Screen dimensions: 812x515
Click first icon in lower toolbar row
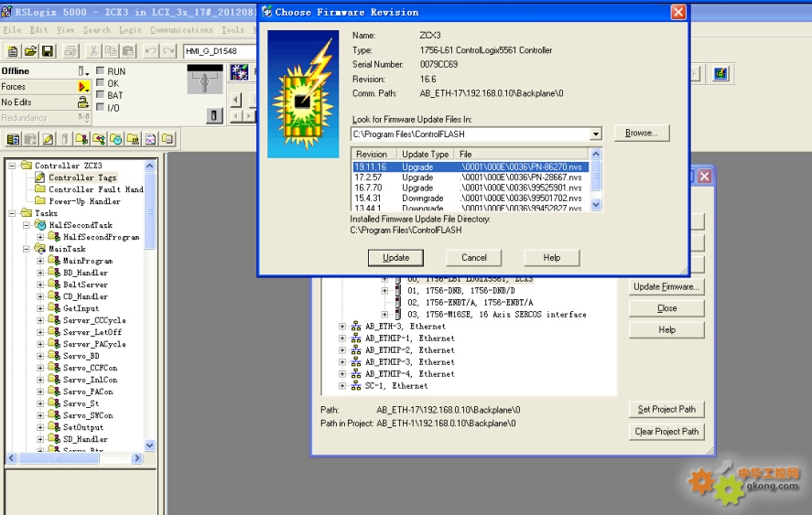(x=14, y=139)
